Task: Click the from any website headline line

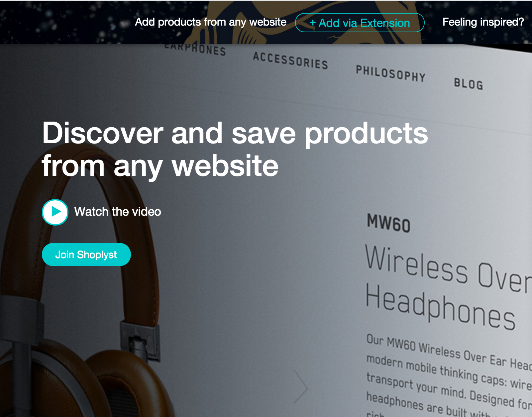Action: (160, 166)
